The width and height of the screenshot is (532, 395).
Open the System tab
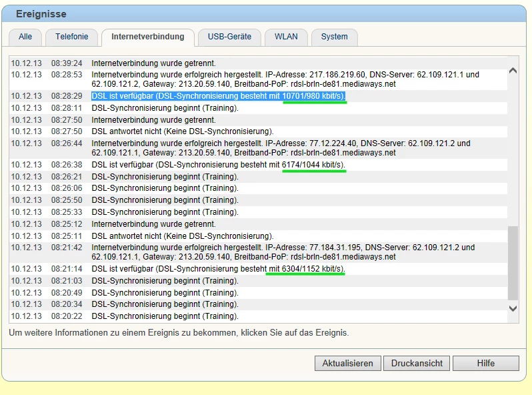[x=334, y=37]
